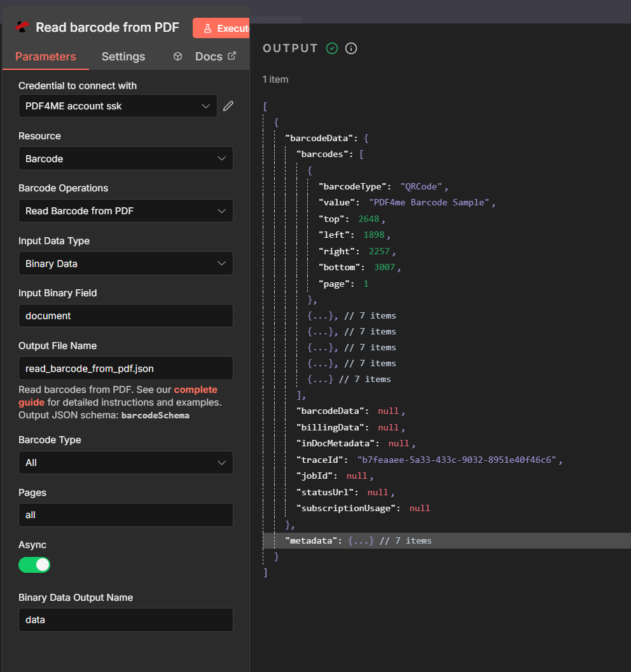Click the Input Binary Field text box
Screen dimensions: 631x672
point(125,316)
